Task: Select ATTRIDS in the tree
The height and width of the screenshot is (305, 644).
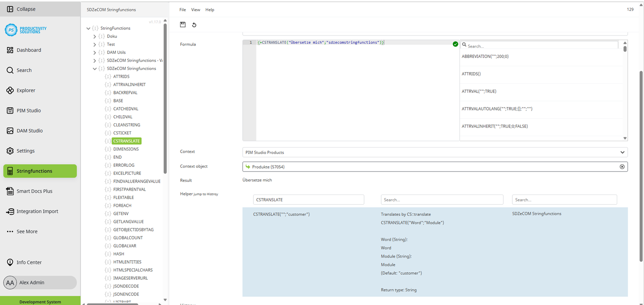Action: coord(121,77)
